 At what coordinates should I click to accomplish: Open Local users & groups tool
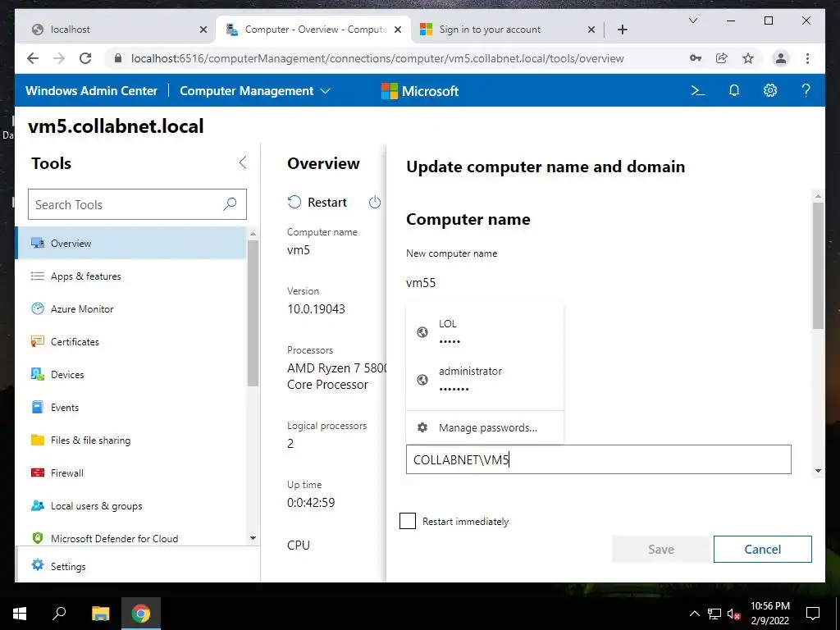point(132,505)
